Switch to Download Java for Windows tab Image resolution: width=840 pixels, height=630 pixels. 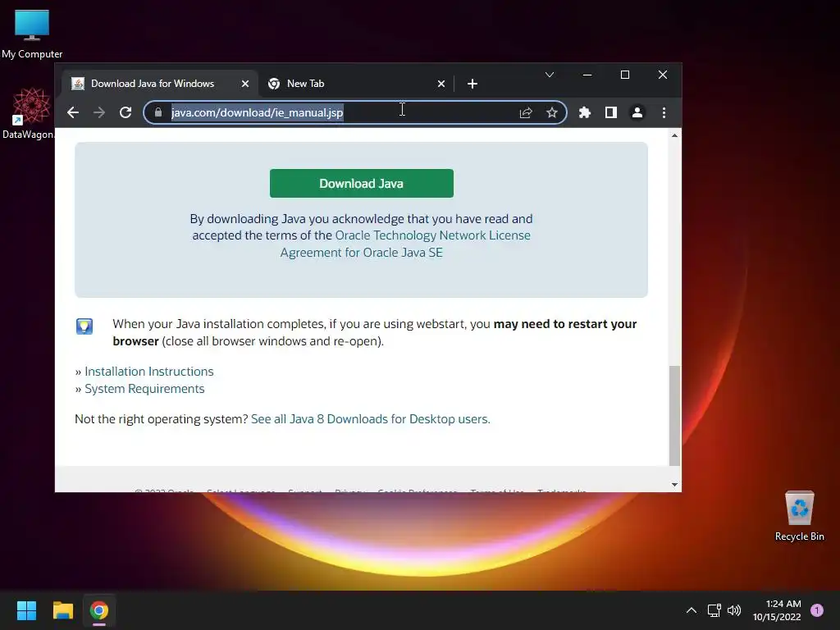click(158, 84)
